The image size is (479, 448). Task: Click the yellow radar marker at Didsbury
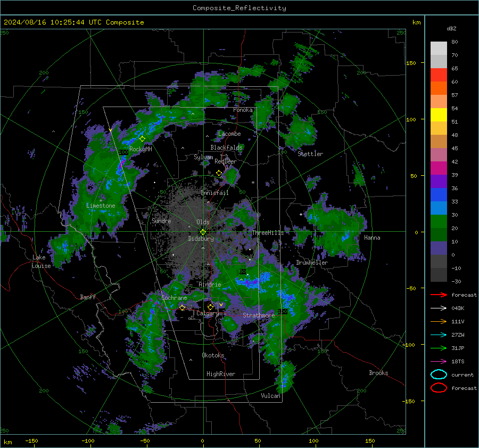pyautogui.click(x=203, y=232)
